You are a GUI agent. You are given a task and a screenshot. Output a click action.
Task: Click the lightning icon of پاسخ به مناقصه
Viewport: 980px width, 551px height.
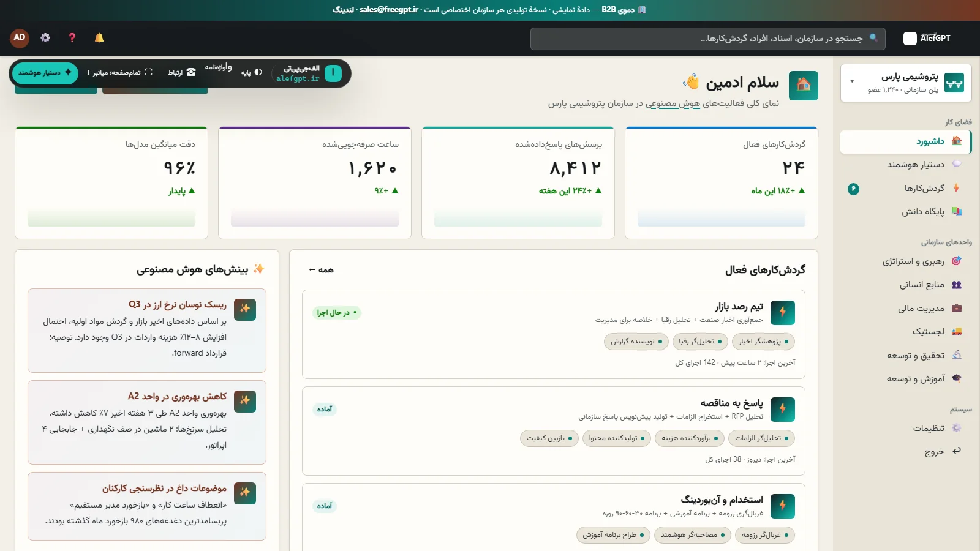pos(783,409)
